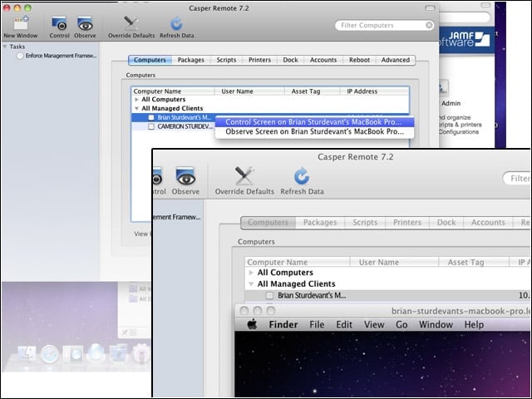This screenshot has height=399, width=532.
Task: Click Admin label in background window
Action: [451, 103]
